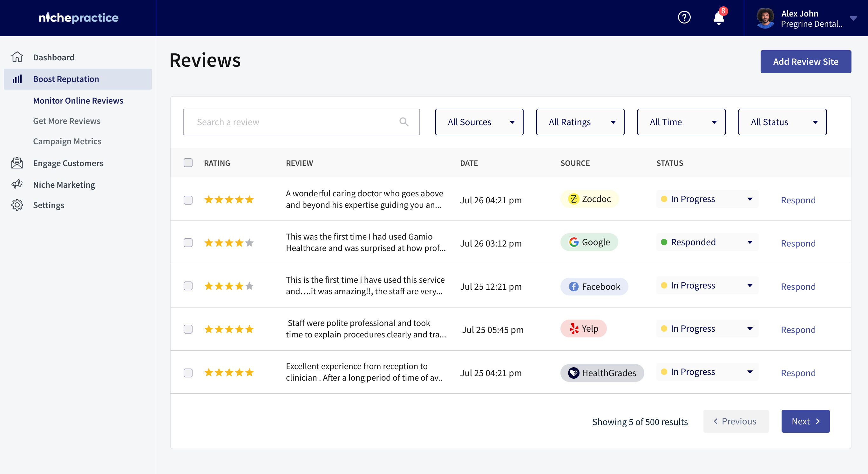Screen dimensions: 868x474
Task: Click the nichepractice logo
Action: click(78, 17)
